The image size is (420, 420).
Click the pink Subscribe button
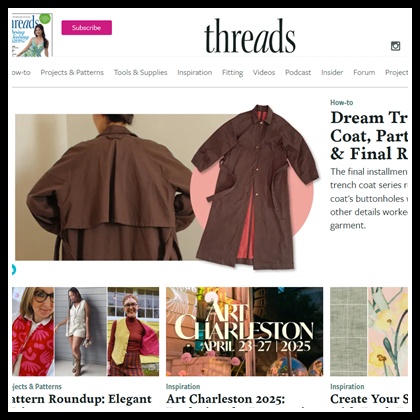(x=87, y=28)
